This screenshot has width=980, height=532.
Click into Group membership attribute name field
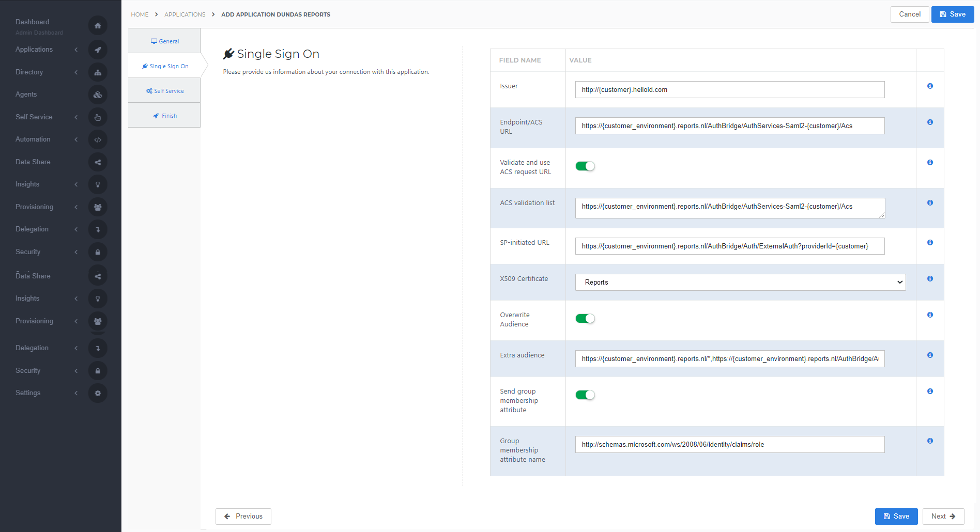click(730, 445)
